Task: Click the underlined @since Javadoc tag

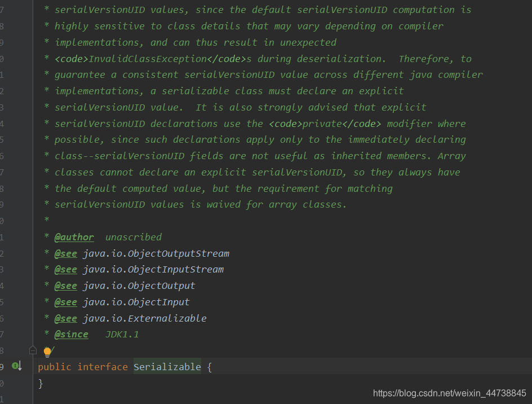Action: point(71,334)
